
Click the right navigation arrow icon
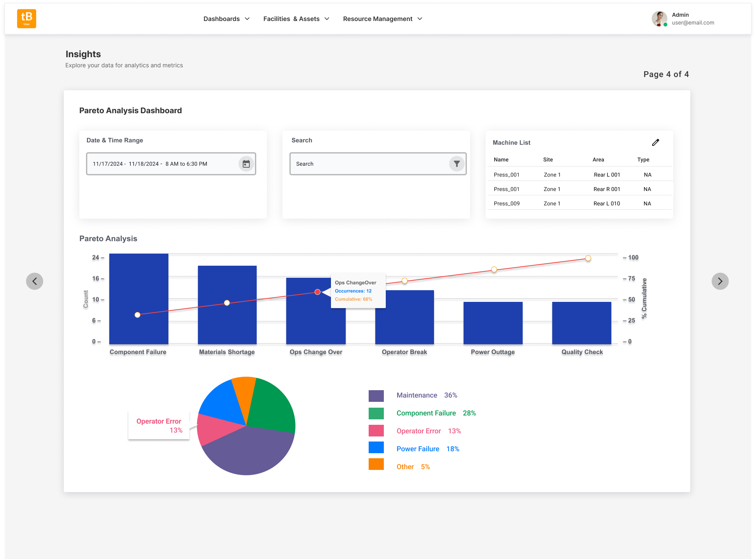(720, 281)
